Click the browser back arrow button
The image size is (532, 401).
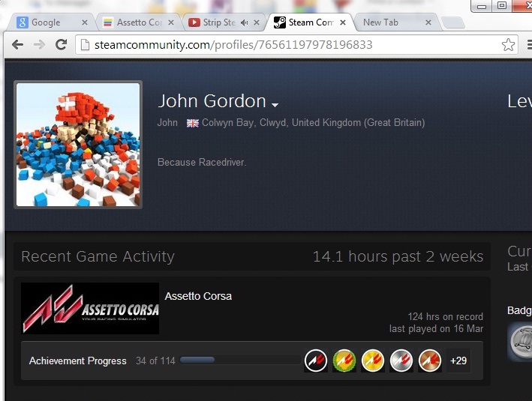[x=17, y=45]
